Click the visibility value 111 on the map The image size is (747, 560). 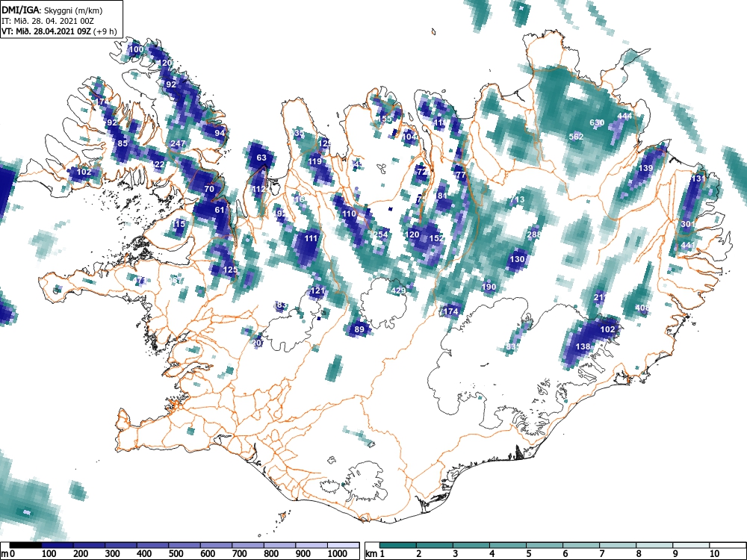coord(311,238)
